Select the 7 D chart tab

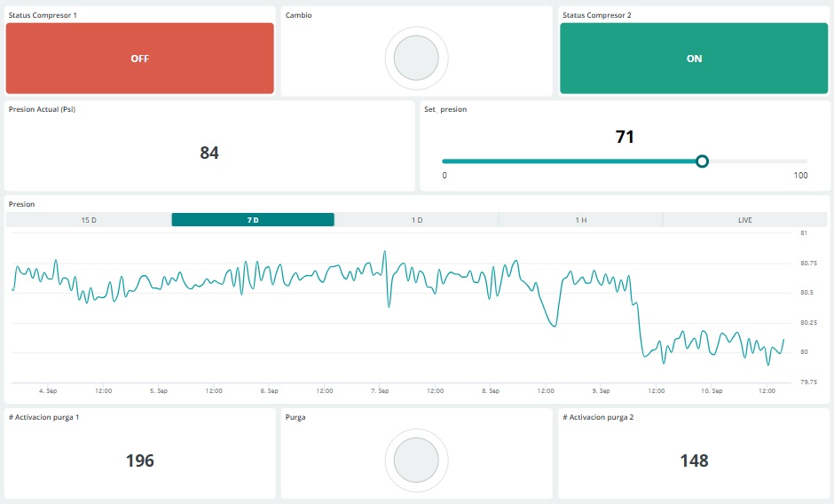tap(253, 220)
